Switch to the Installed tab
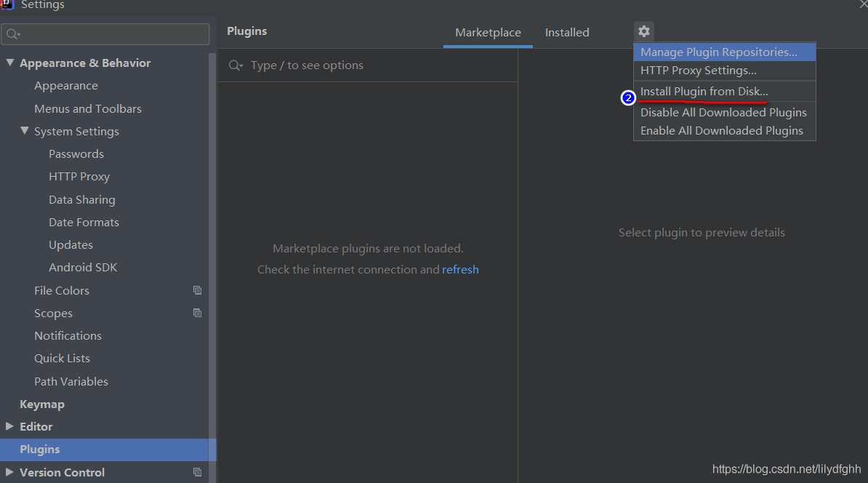868x483 pixels. (x=567, y=33)
